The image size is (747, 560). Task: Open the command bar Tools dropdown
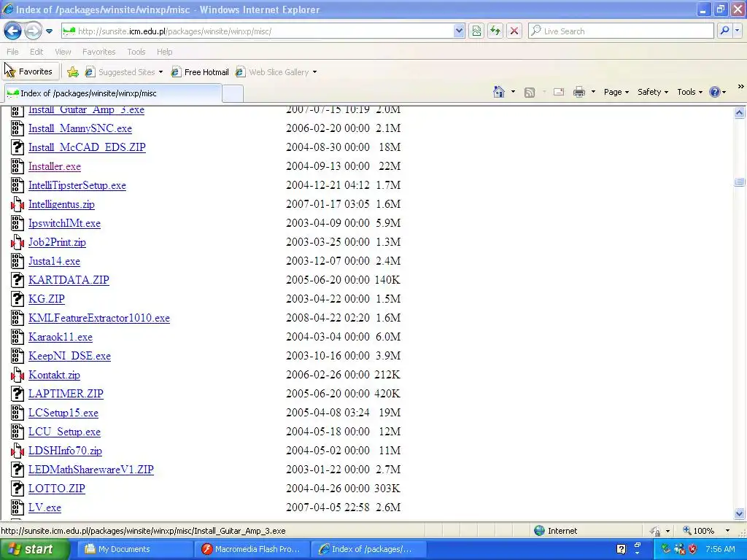(690, 92)
